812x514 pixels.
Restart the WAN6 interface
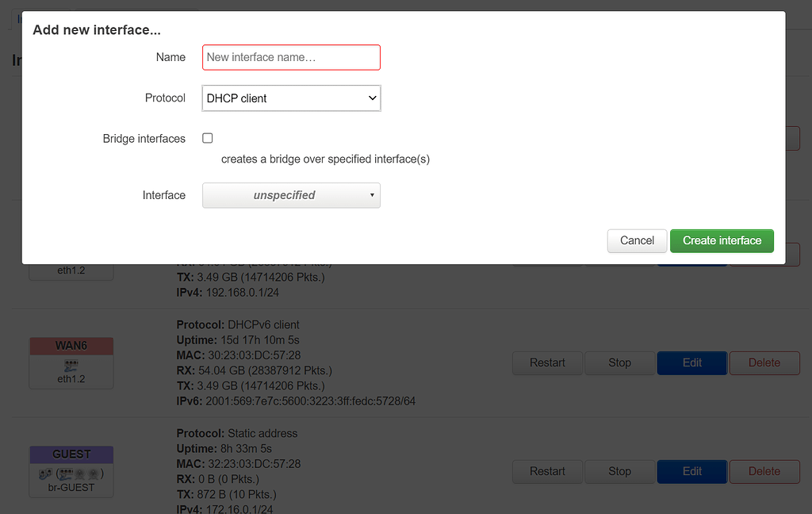point(547,362)
